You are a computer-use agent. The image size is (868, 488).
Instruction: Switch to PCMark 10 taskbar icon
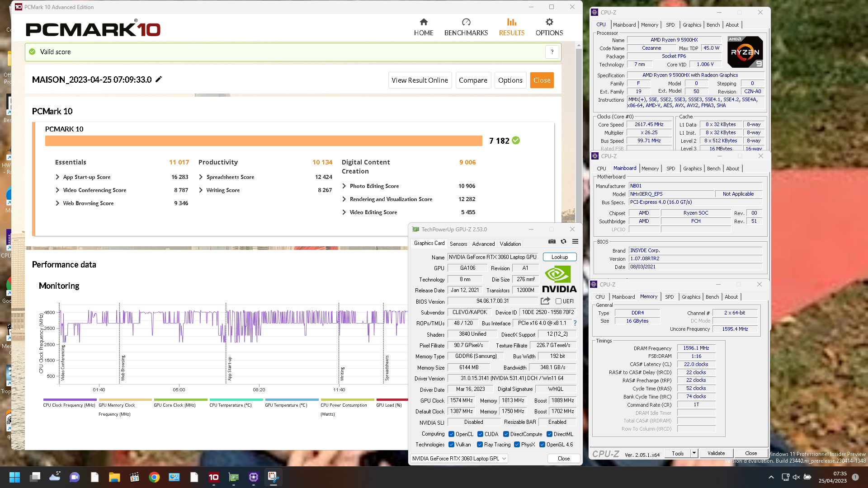(x=214, y=477)
